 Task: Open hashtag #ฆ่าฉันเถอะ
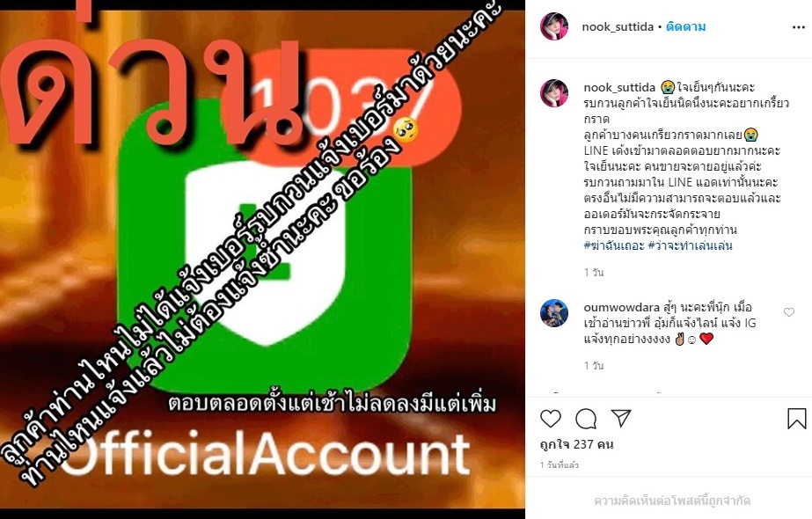pos(614,245)
